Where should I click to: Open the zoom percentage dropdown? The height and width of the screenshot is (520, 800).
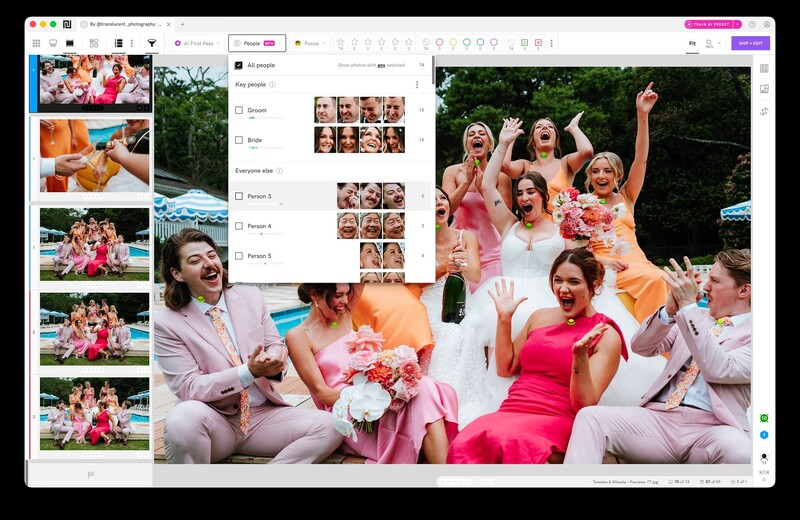point(719,43)
